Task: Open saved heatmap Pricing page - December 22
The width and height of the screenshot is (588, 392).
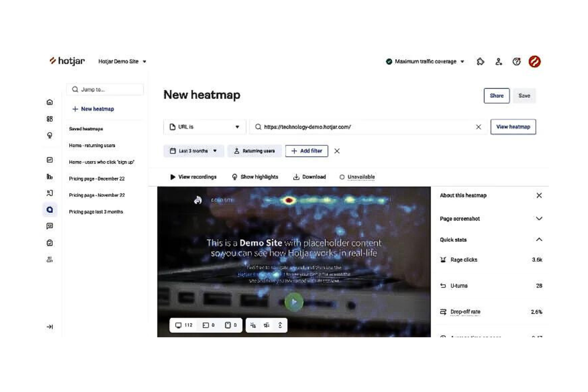Action: tap(97, 179)
